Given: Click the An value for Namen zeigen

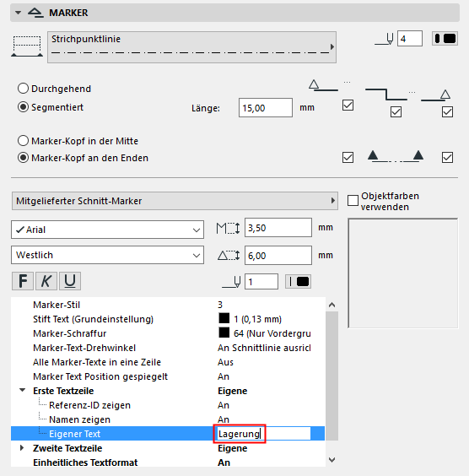Looking at the screenshot, I should tap(224, 419).
